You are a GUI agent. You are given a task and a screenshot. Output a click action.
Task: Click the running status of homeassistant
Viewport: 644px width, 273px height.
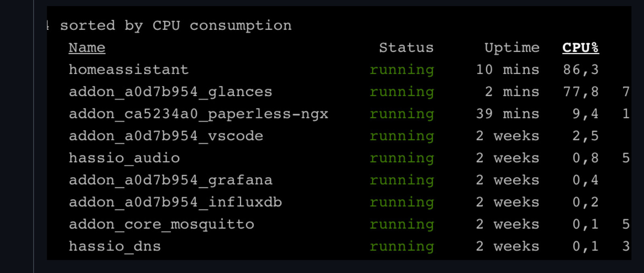tap(402, 70)
